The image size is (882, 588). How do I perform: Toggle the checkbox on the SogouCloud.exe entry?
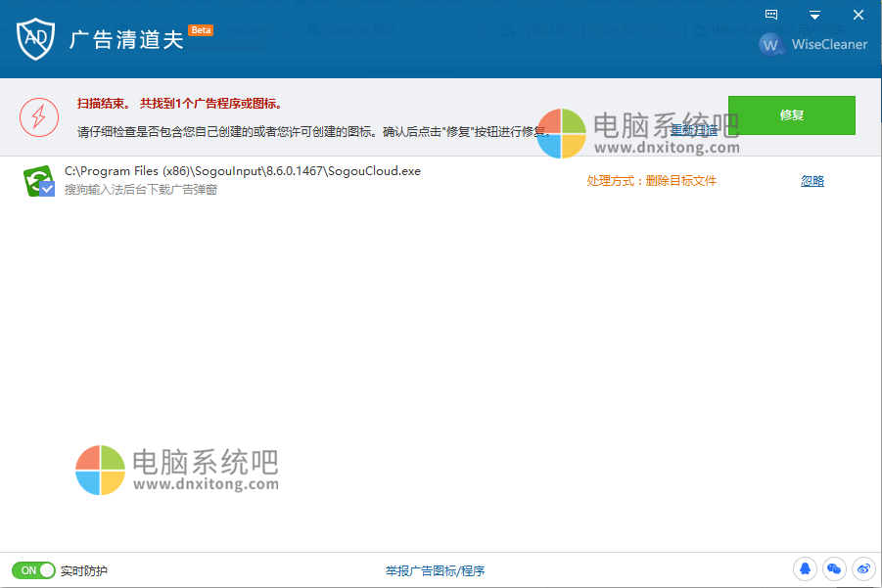tap(47, 189)
